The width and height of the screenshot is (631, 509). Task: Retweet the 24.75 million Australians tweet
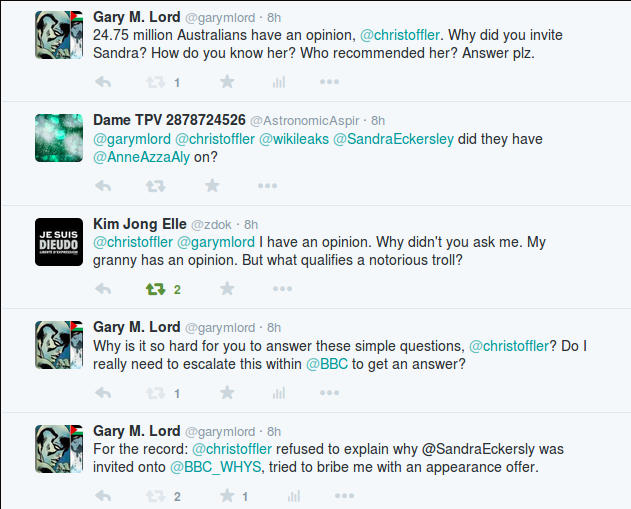tap(155, 82)
